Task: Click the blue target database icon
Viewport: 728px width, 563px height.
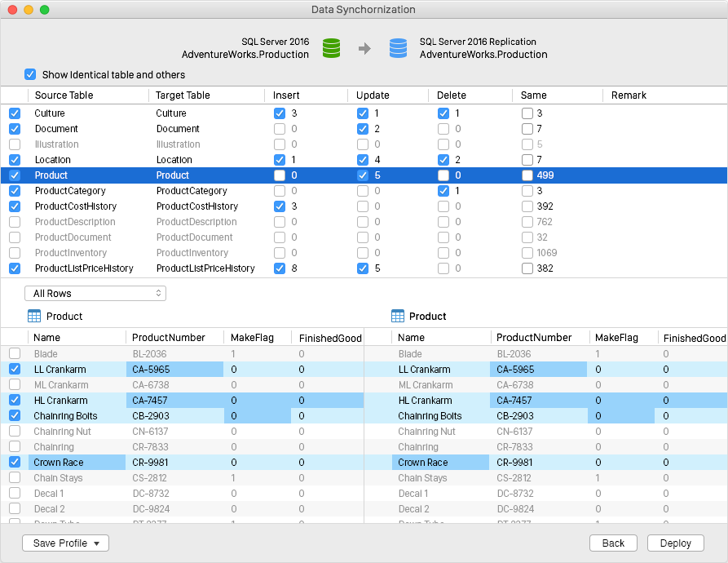Action: tap(398, 48)
